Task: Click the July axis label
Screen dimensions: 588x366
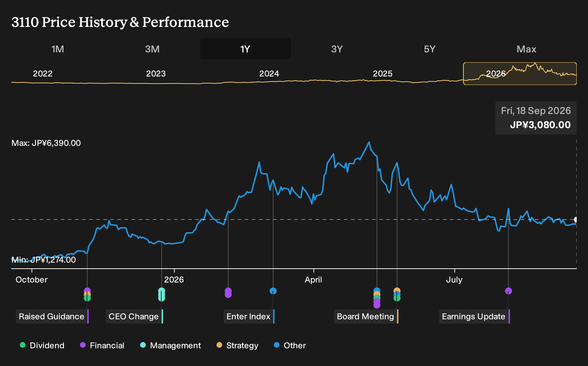Action: click(454, 280)
